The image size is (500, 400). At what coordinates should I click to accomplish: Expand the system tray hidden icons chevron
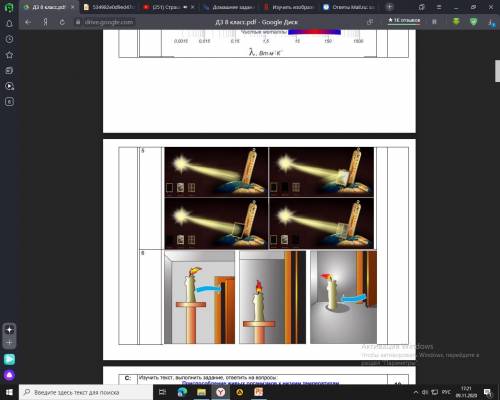415,392
